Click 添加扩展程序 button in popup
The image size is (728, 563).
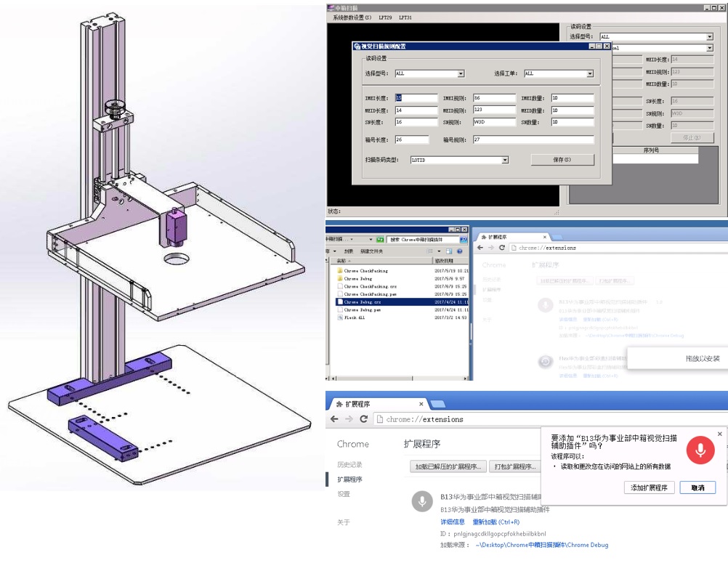pos(650,487)
